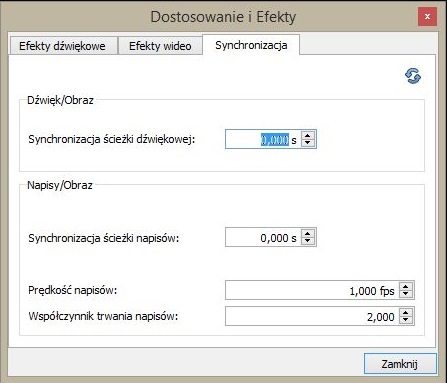Viewport: 447px width, 383px height.
Task: Click the Synchronizacja ścieżki dźwiękowej label
Action: 112,139
